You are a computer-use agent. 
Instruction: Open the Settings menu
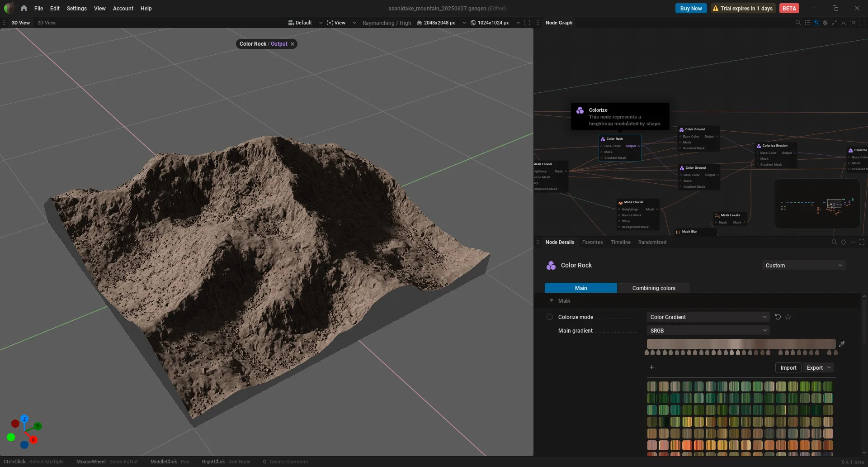[x=77, y=8]
